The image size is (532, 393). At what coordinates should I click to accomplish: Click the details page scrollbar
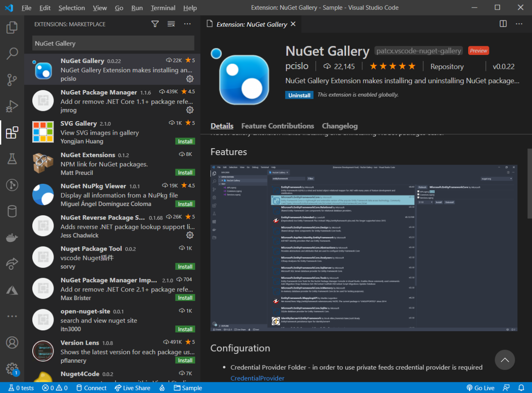click(530, 183)
